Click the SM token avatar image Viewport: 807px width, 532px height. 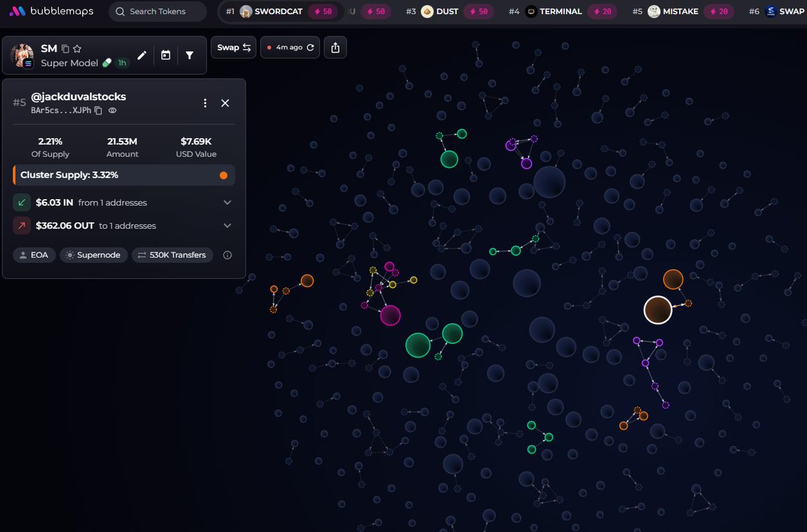pos(22,55)
